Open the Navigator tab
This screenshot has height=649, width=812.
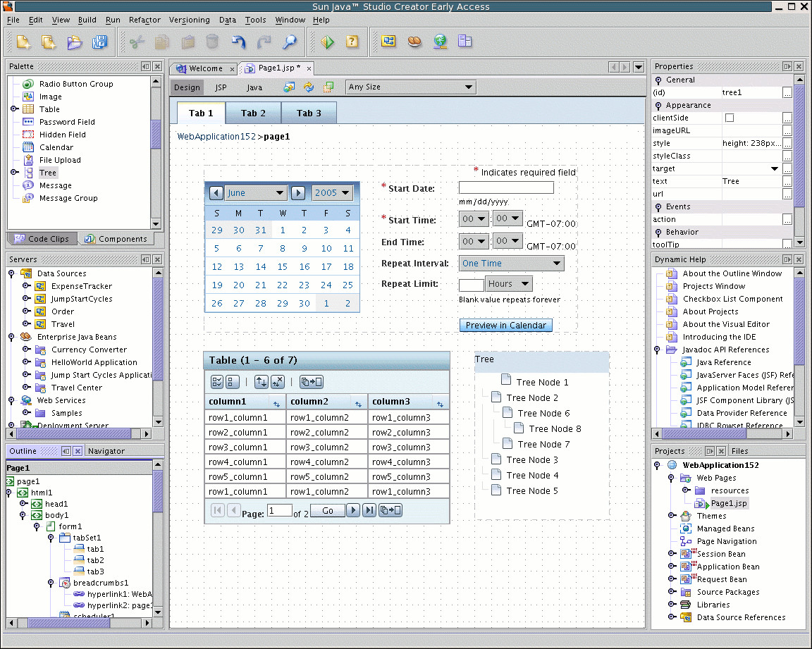(x=106, y=451)
